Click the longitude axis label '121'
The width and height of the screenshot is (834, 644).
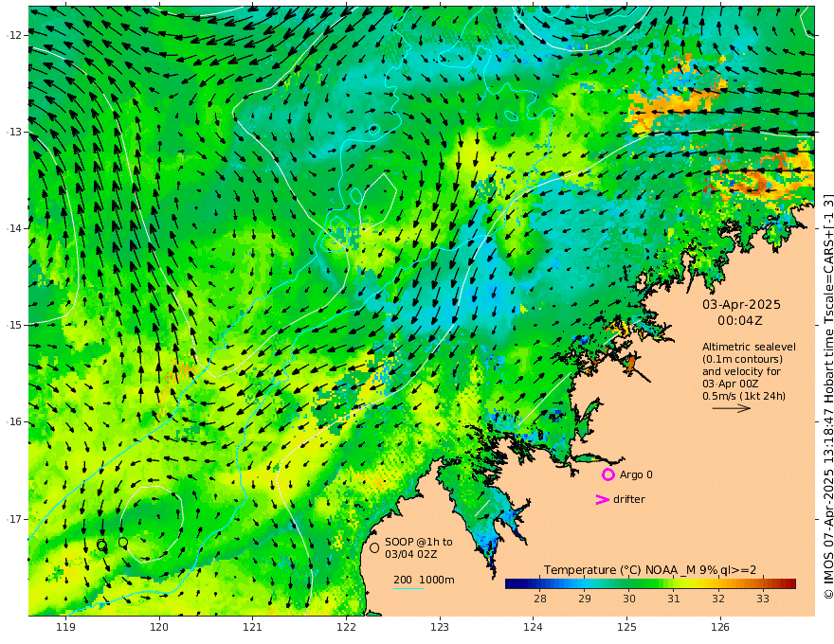[253, 627]
